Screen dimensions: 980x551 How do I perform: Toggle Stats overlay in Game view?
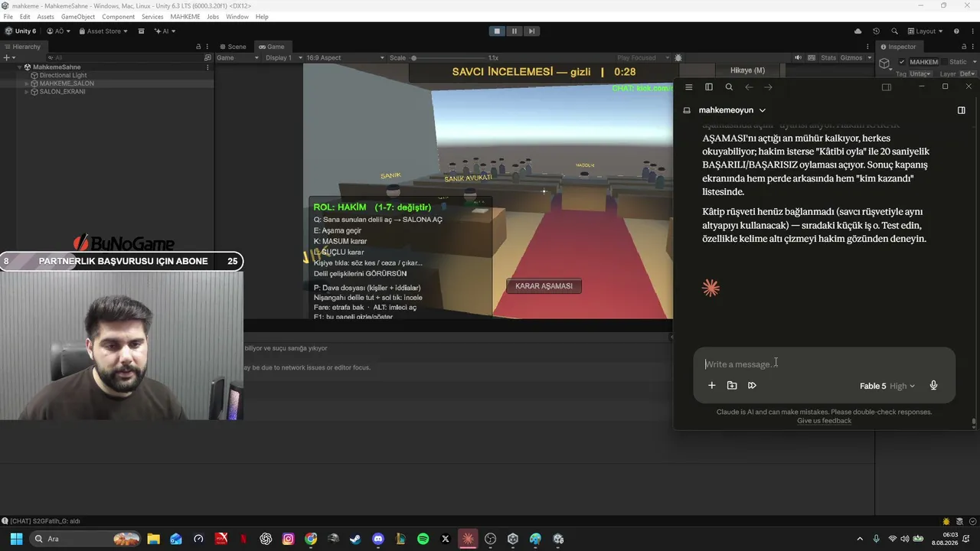click(828, 57)
